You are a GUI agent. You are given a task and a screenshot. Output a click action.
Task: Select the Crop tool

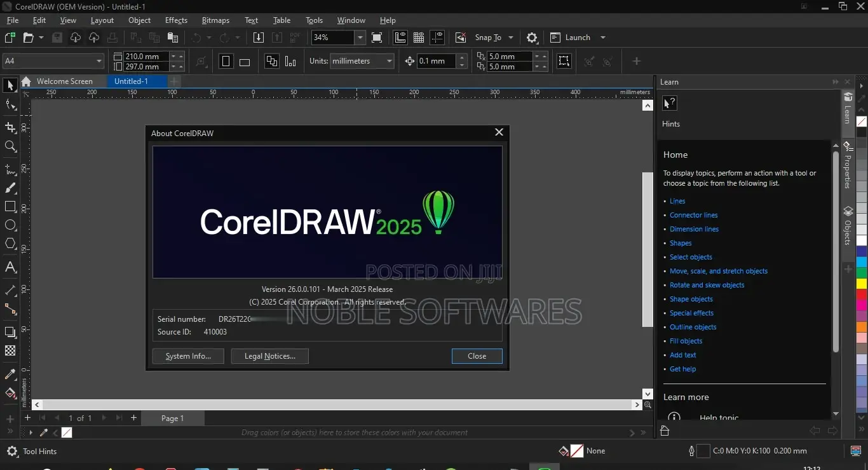[10, 127]
